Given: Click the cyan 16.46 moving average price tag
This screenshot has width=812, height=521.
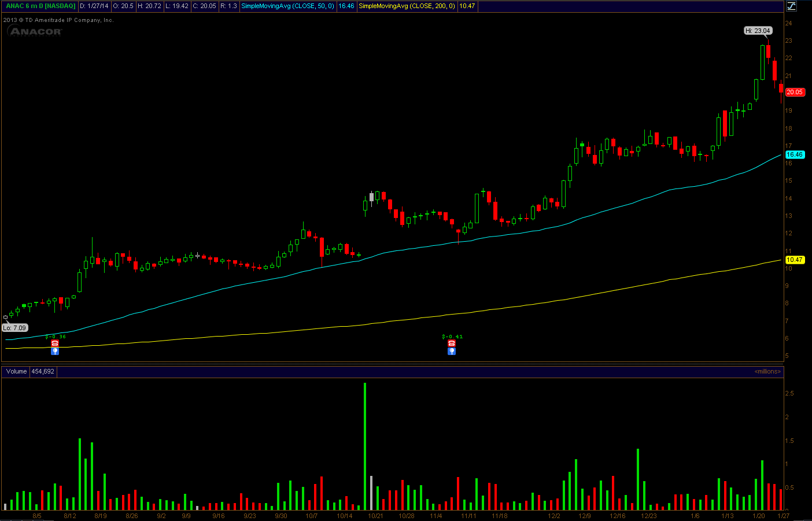Looking at the screenshot, I should coord(795,154).
